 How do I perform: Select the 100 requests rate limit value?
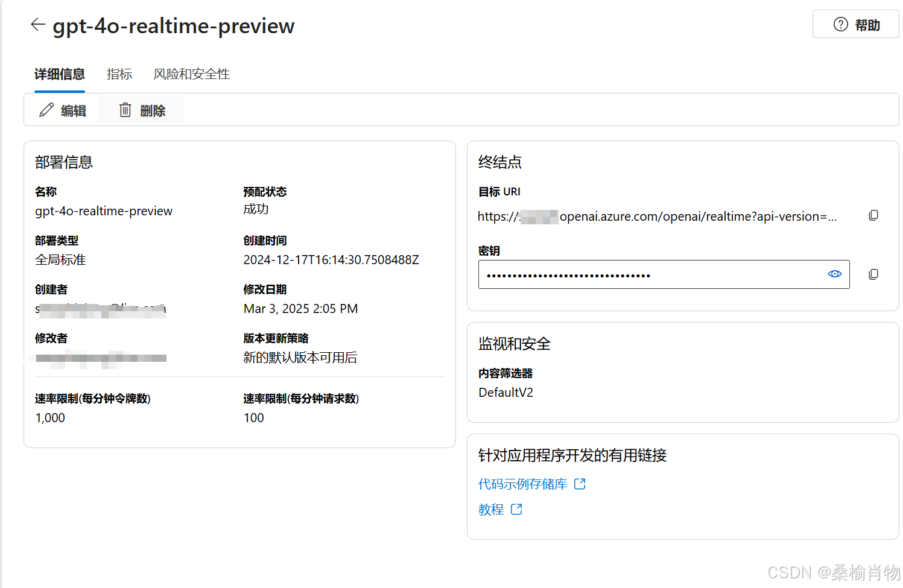(254, 418)
